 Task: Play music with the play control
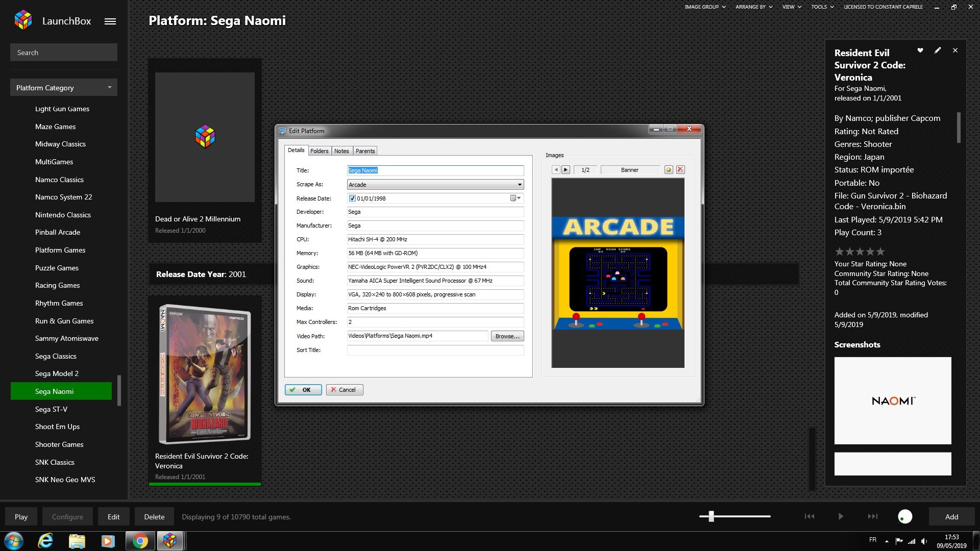tap(841, 516)
